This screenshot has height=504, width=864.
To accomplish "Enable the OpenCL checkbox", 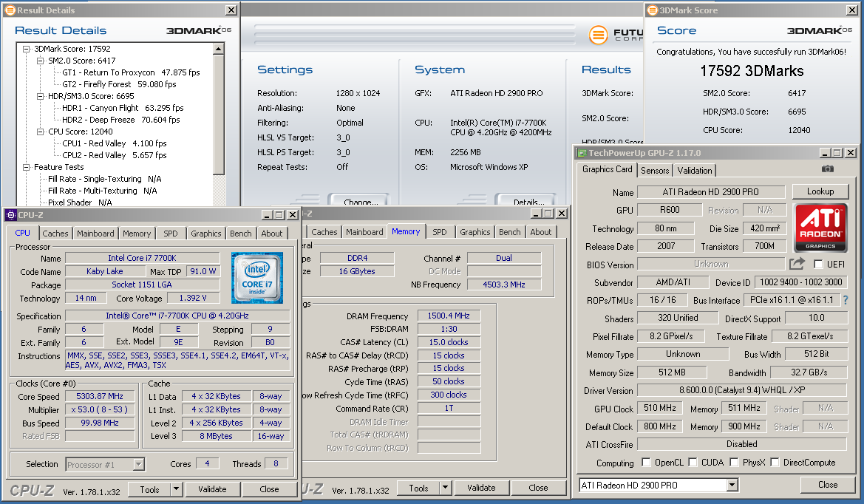I will click(646, 462).
